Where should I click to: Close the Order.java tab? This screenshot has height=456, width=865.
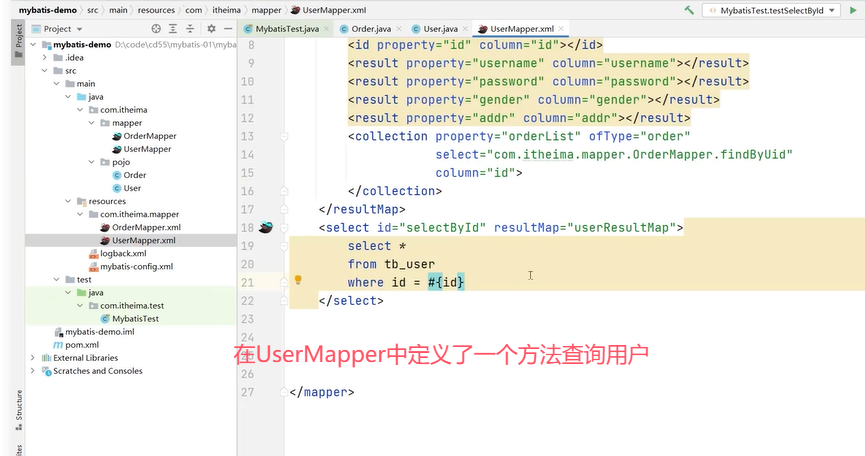(398, 29)
